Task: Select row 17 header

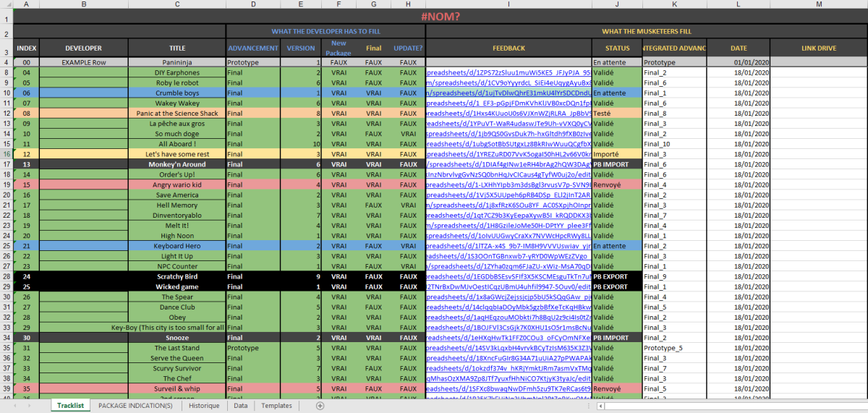Action: point(7,164)
